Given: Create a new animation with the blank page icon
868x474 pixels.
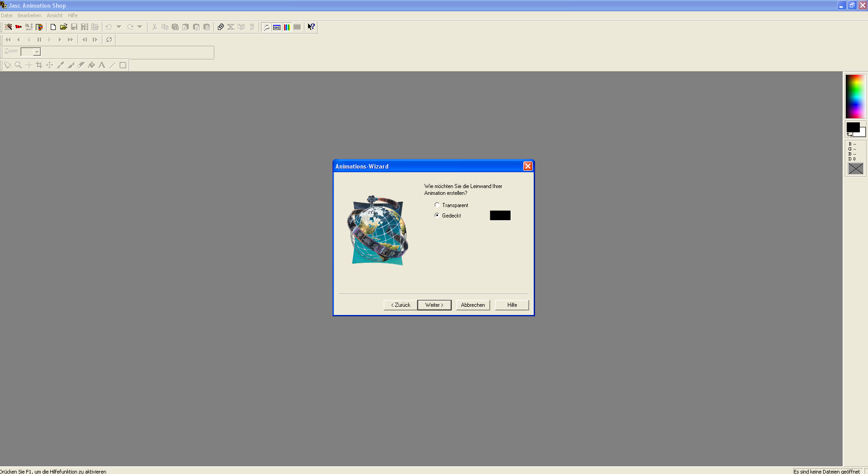Looking at the screenshot, I should [53, 27].
